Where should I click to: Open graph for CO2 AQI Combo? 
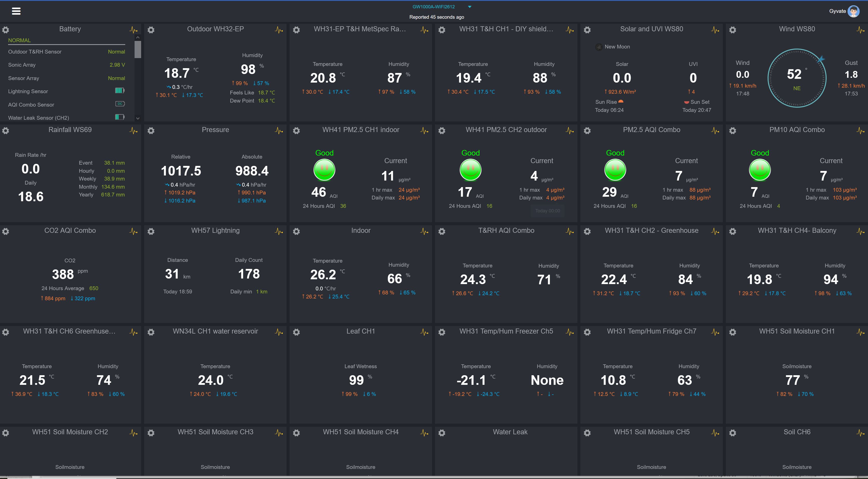coord(134,231)
